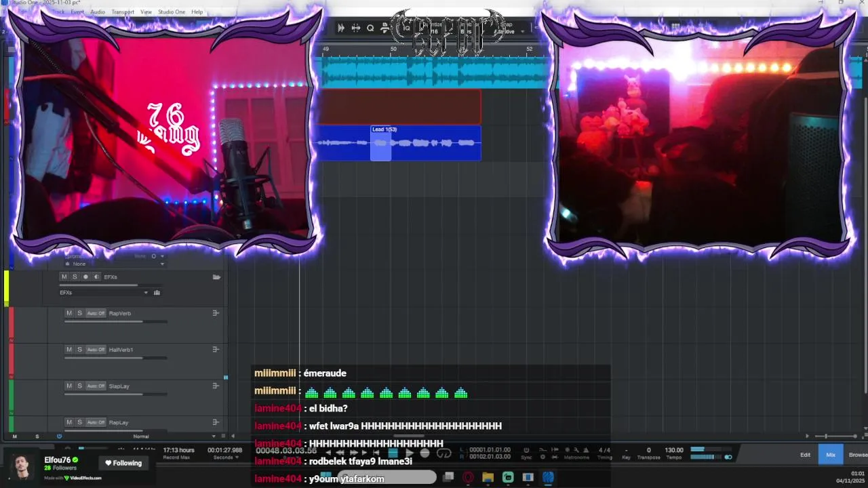Click the Q quantize icon in top toolbar
Screen dimensions: 868x488
pyautogui.click(x=370, y=28)
